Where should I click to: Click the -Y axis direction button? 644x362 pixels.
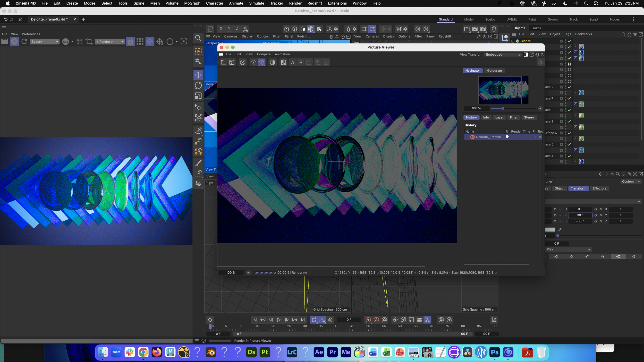click(603, 256)
